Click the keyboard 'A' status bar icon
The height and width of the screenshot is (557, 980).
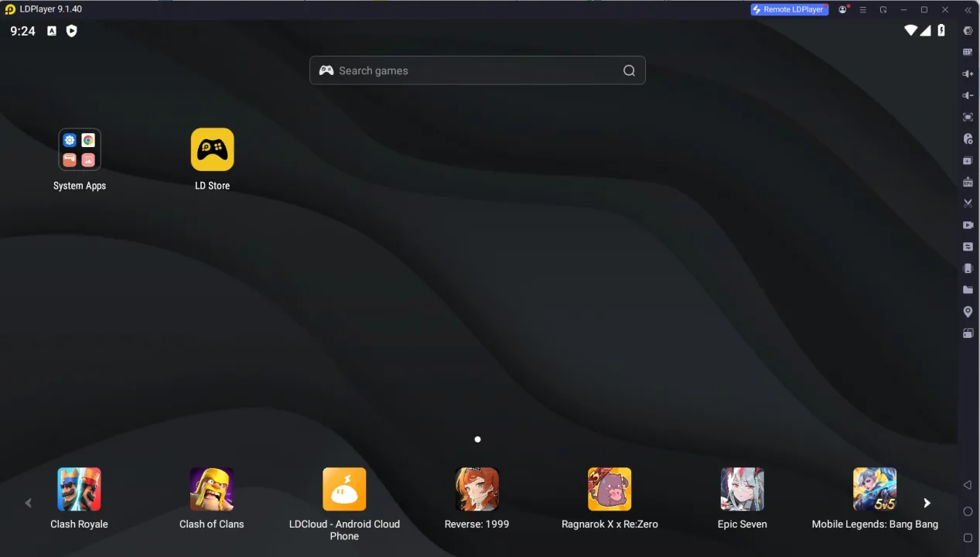[x=52, y=31]
